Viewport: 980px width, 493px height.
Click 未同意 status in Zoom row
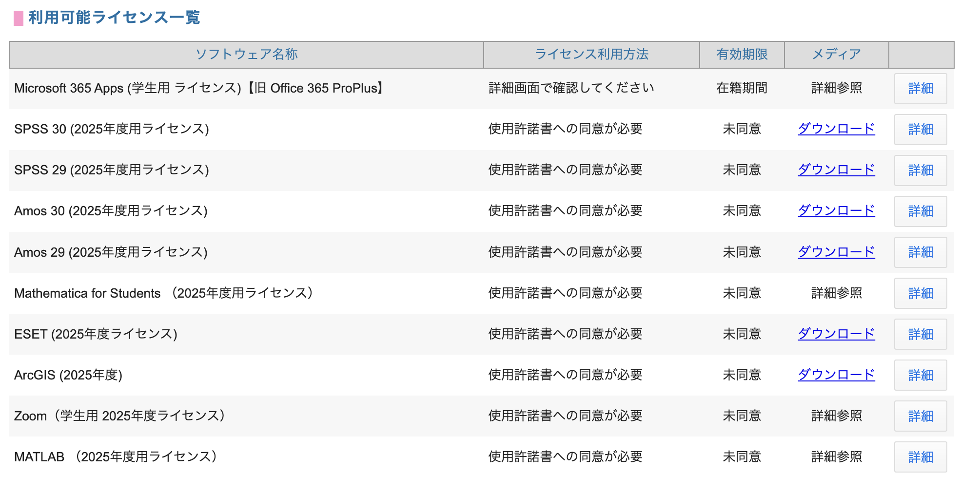(x=742, y=416)
